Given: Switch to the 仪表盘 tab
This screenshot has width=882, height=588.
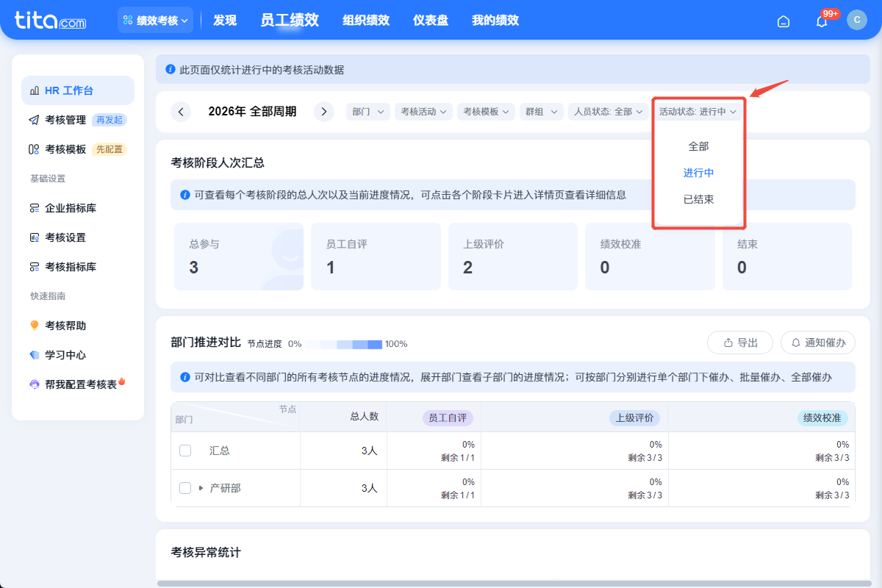Looking at the screenshot, I should (431, 21).
